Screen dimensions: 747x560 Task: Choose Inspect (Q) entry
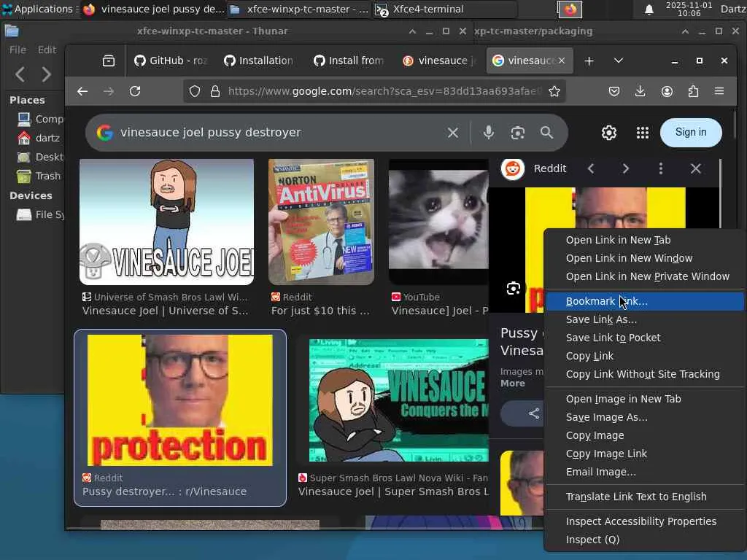(x=644, y=540)
